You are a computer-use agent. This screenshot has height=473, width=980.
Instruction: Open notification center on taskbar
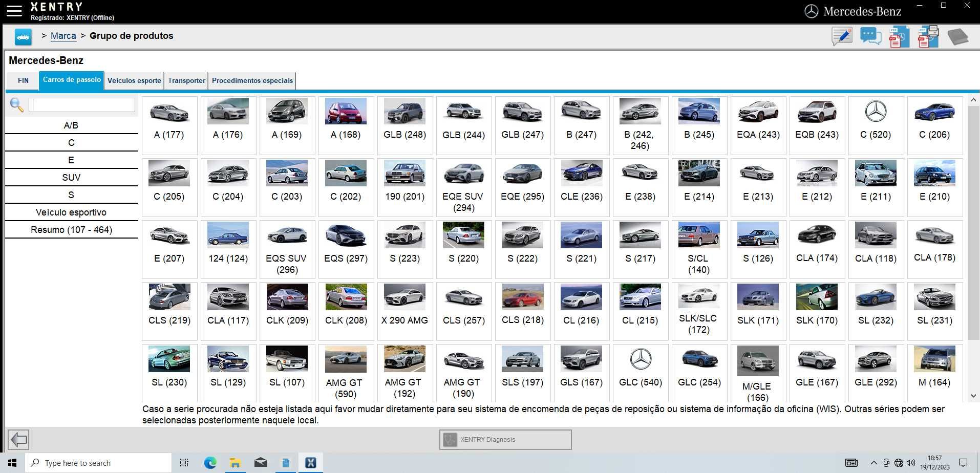(x=963, y=463)
